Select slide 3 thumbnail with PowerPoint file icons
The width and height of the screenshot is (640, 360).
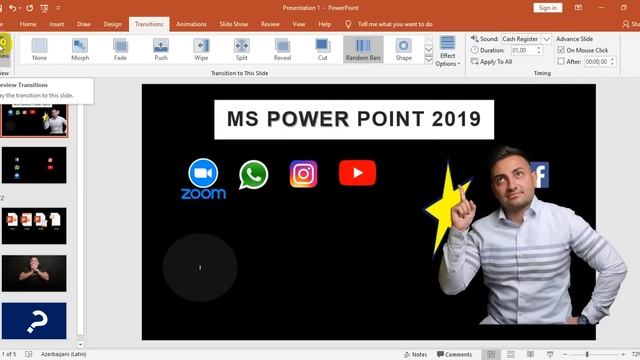tap(34, 226)
